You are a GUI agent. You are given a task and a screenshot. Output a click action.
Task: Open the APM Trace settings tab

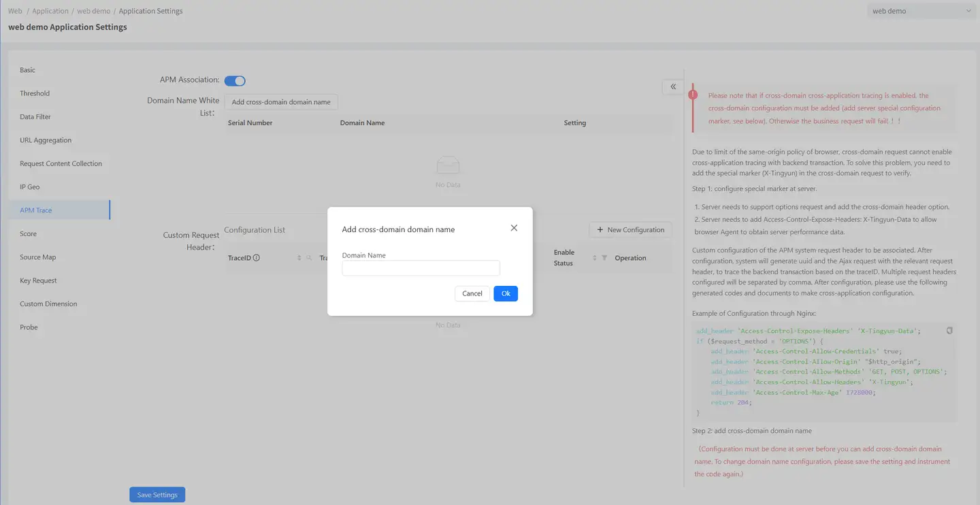(x=36, y=210)
